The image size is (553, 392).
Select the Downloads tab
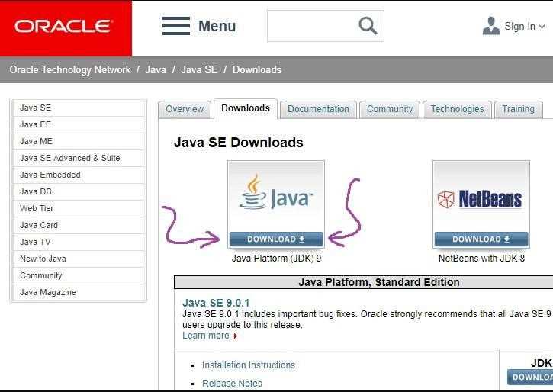[x=246, y=108]
